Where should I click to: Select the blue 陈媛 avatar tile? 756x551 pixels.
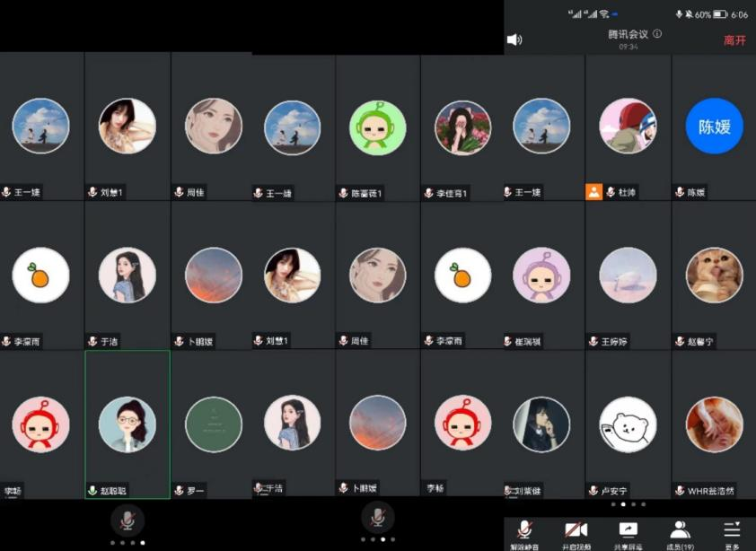pyautogui.click(x=714, y=127)
